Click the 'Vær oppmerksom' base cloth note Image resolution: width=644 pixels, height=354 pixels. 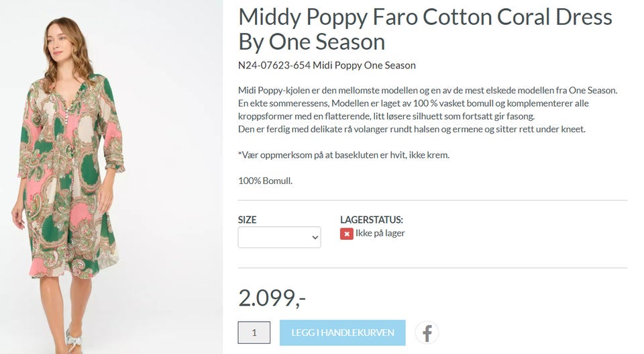click(x=343, y=154)
